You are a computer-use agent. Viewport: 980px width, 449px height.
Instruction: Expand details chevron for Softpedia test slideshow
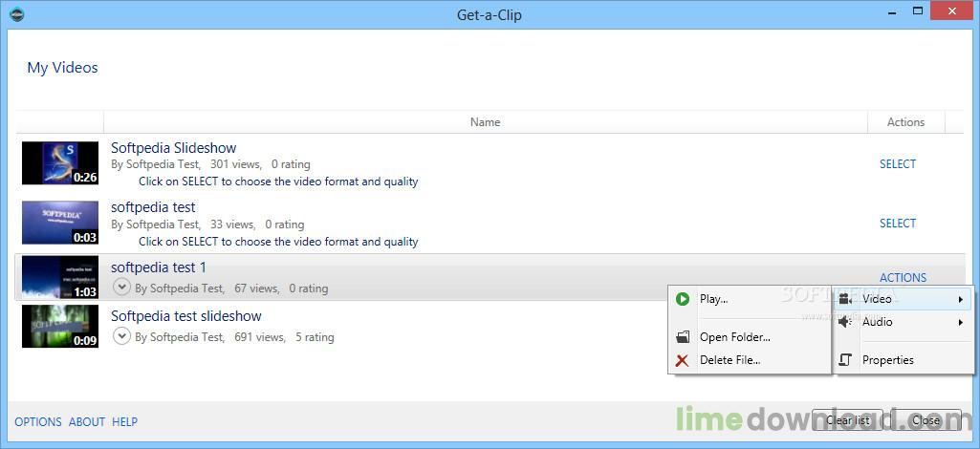tap(121, 336)
